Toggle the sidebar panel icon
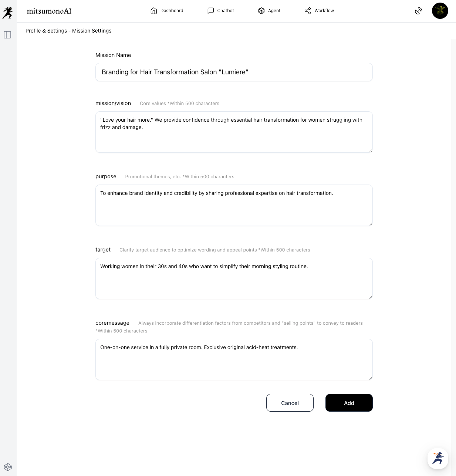 click(x=7, y=35)
